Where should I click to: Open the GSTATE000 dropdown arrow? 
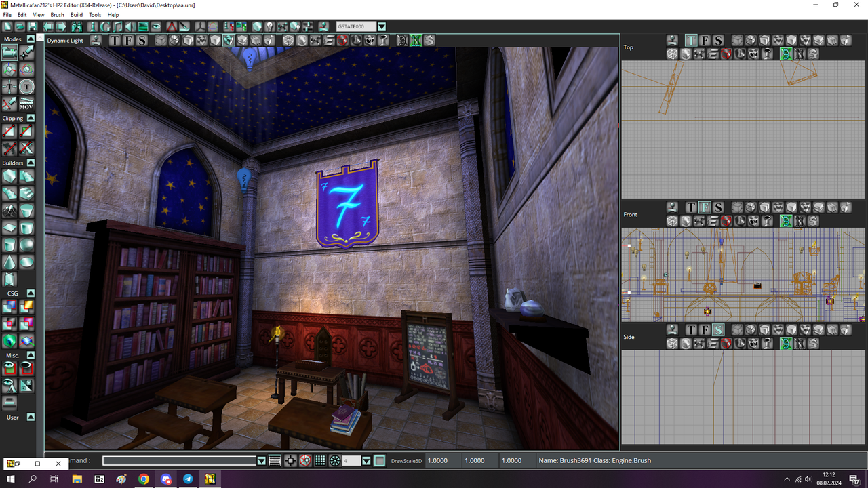(382, 26)
